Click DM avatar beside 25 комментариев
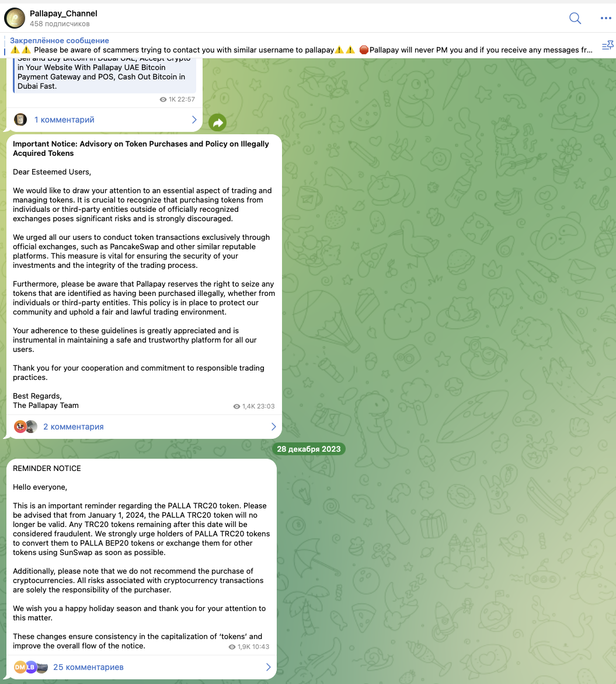616x684 pixels. [20, 667]
